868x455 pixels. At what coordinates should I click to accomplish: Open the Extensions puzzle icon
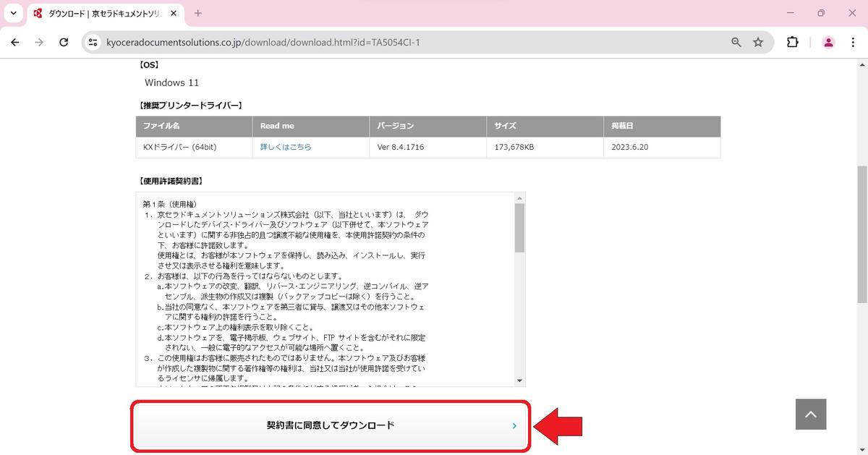pos(793,43)
